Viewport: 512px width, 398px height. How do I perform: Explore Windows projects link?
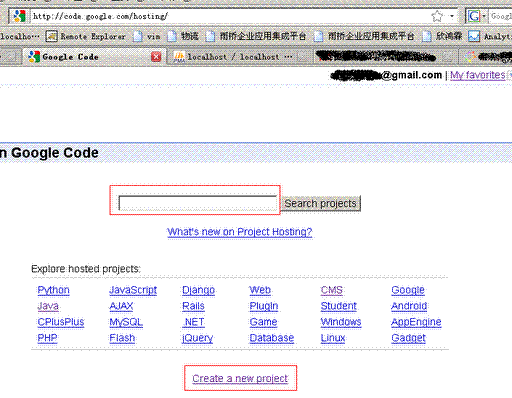point(341,322)
